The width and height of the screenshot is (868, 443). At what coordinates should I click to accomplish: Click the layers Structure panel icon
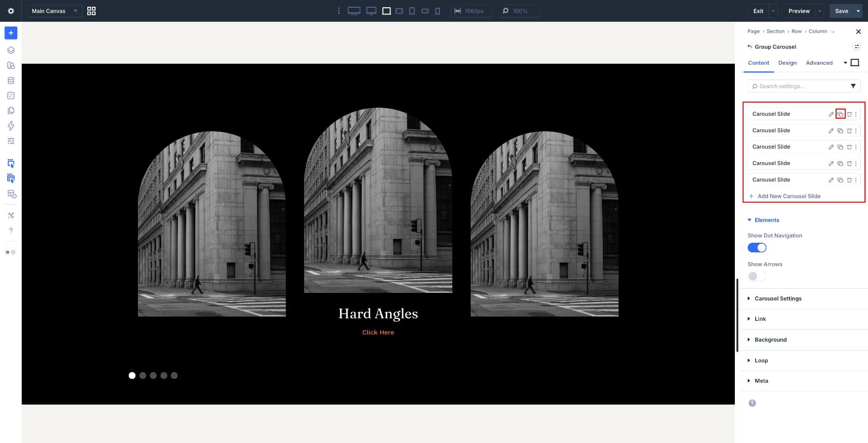coord(11,50)
